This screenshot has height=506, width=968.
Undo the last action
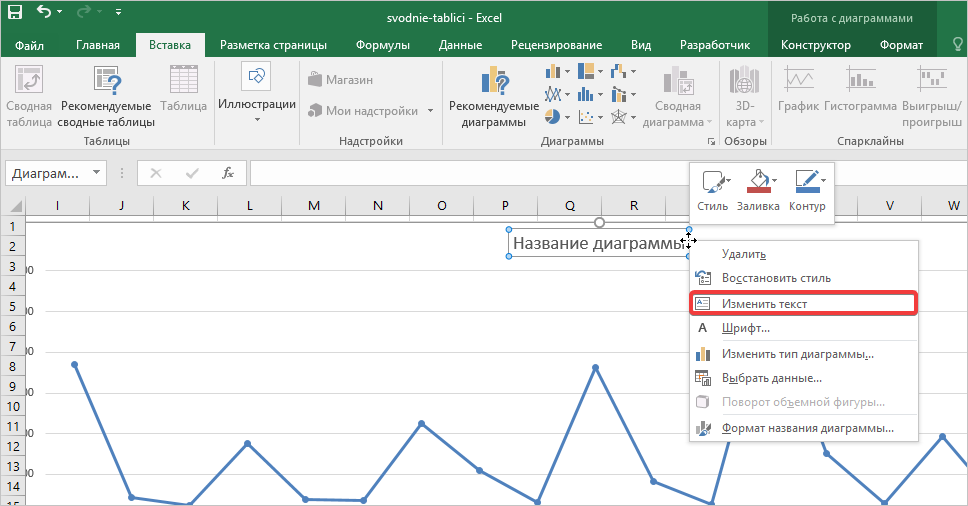point(45,13)
